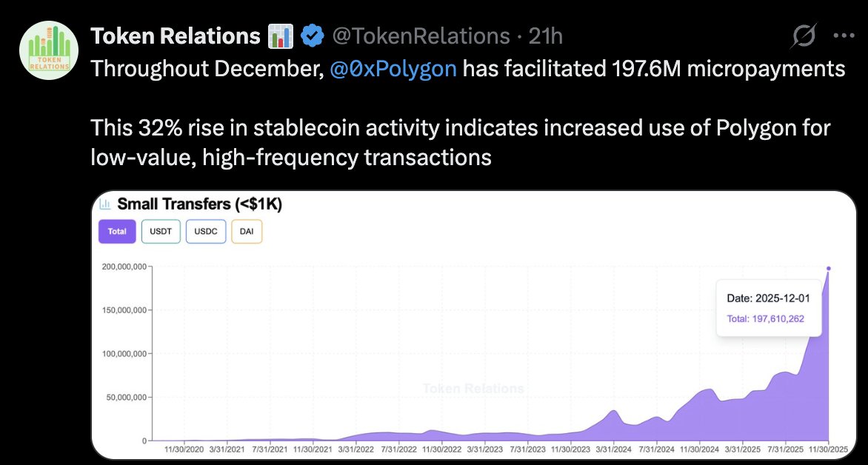
Task: Click the @TokenRelations handle
Action: point(421,35)
